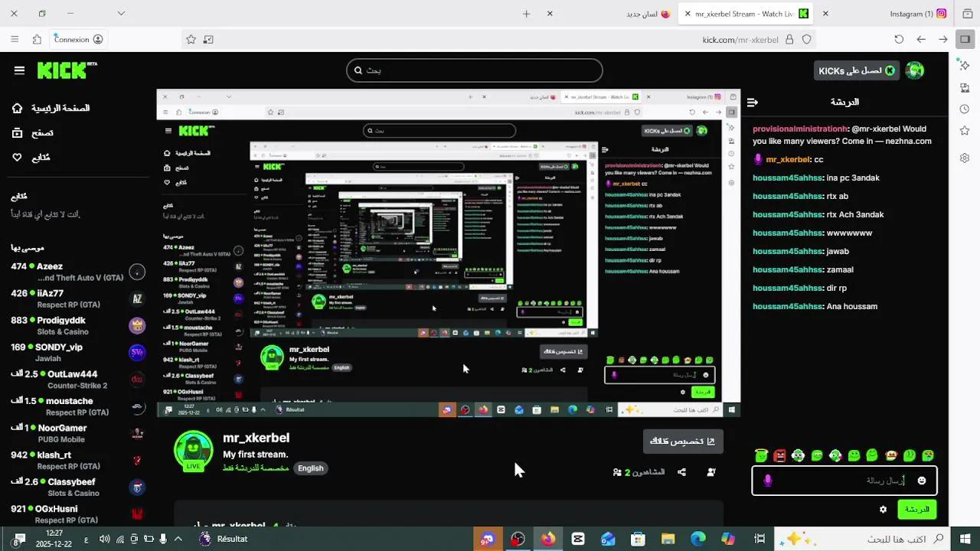The image size is (980, 551).
Task: Open the followed channels item with the heart icon
Action: click(x=31, y=157)
